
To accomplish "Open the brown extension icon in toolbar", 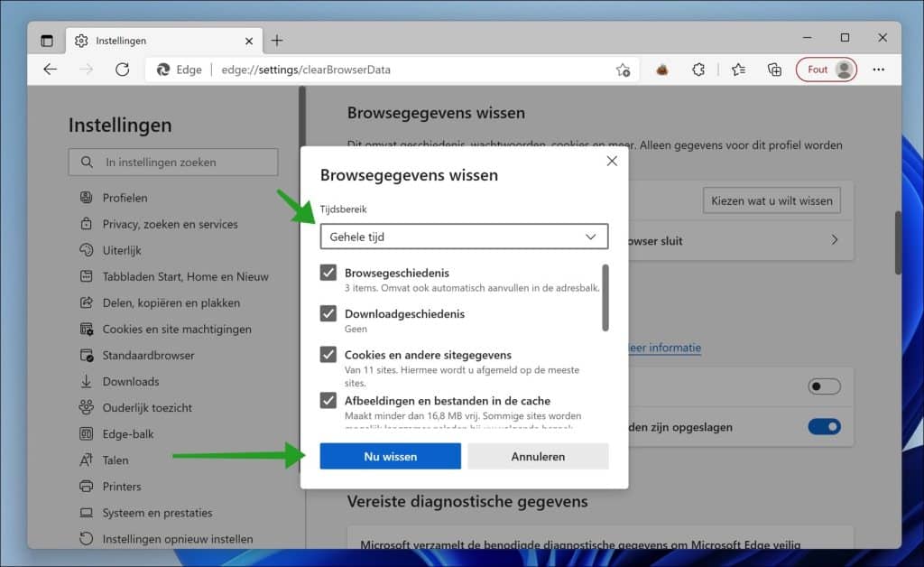I will tap(662, 70).
